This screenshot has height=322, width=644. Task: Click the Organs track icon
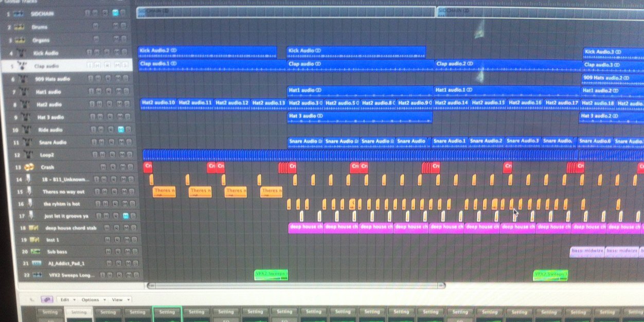21,40
